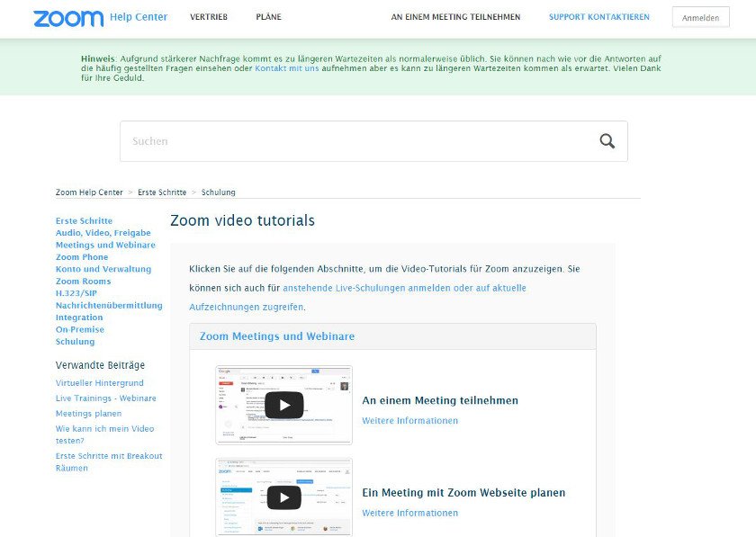Collapse the Zoom Meetings und Webinare section
Screen dimensions: 756x537
pos(277,336)
